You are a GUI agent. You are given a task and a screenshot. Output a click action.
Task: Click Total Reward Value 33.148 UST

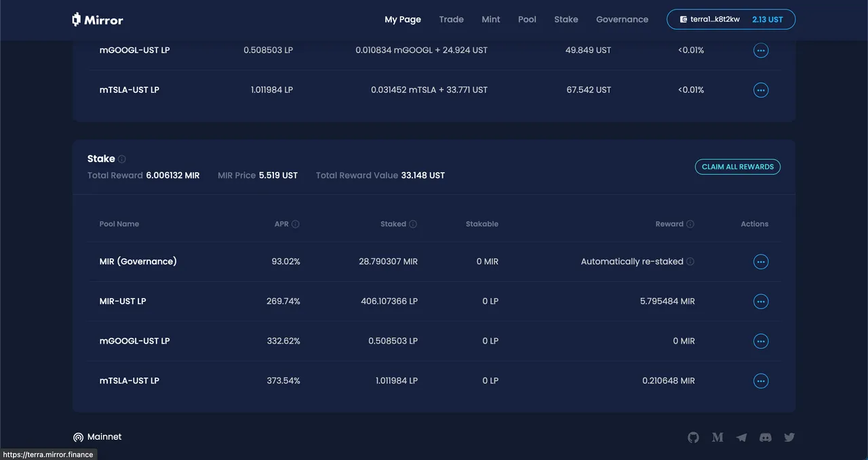coord(423,175)
